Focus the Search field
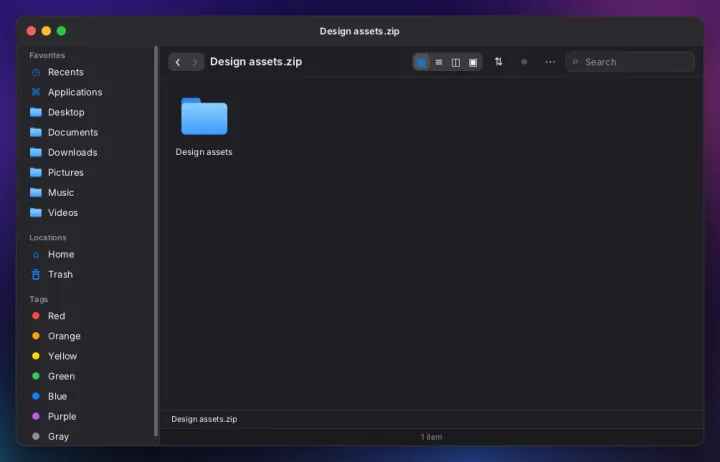Screen dimensions: 720x462 pyautogui.click(x=630, y=62)
